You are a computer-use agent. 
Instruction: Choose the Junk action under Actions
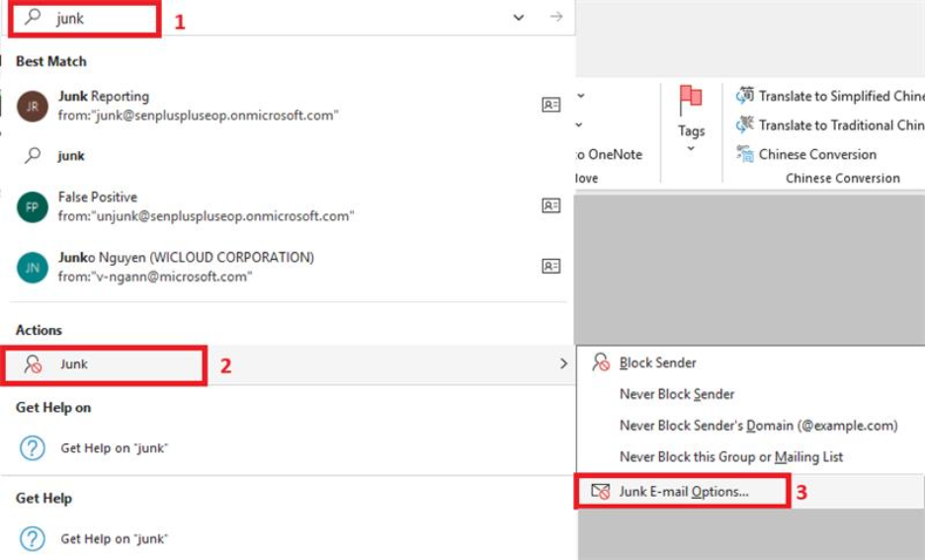(288, 364)
